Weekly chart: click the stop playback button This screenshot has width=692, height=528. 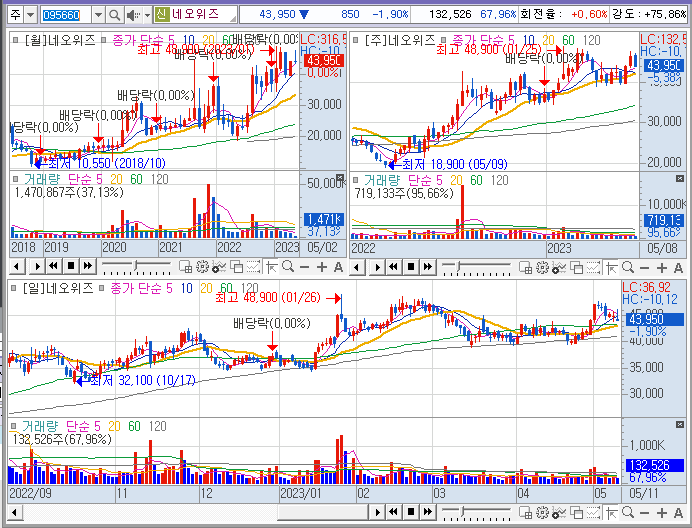[x=411, y=267]
